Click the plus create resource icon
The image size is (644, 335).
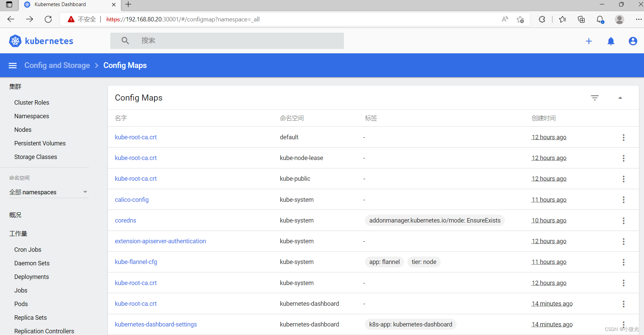[589, 41]
